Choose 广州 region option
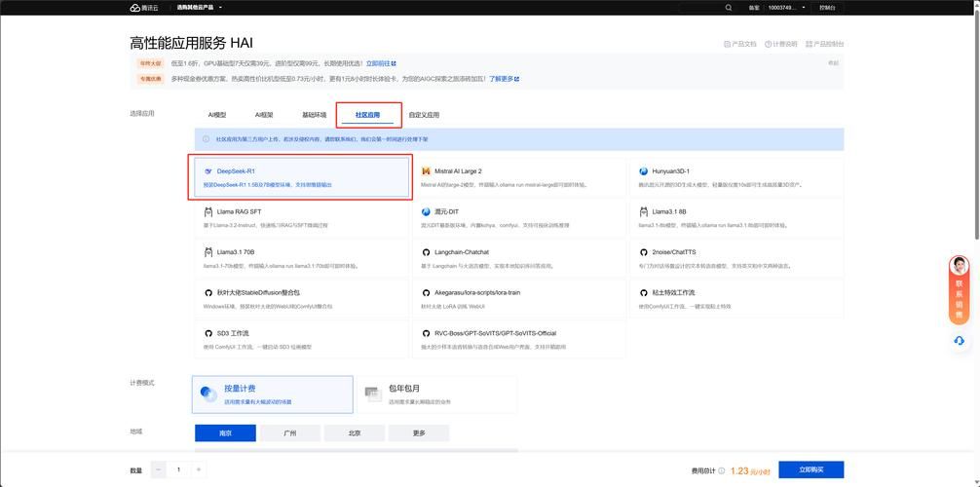 coord(289,433)
